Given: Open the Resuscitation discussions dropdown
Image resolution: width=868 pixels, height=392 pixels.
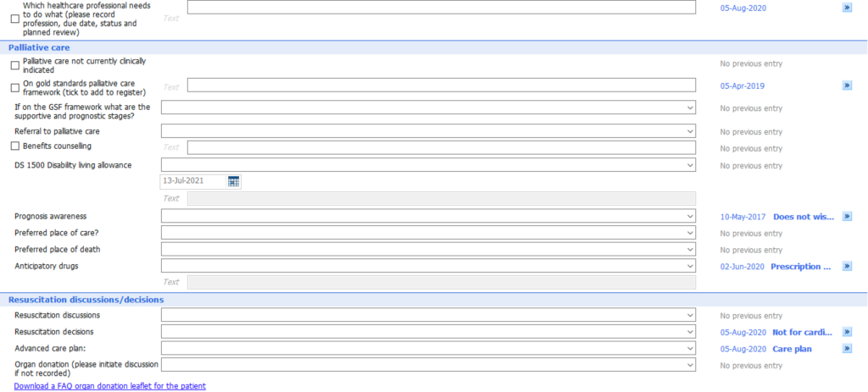Looking at the screenshot, I should 428,315.
